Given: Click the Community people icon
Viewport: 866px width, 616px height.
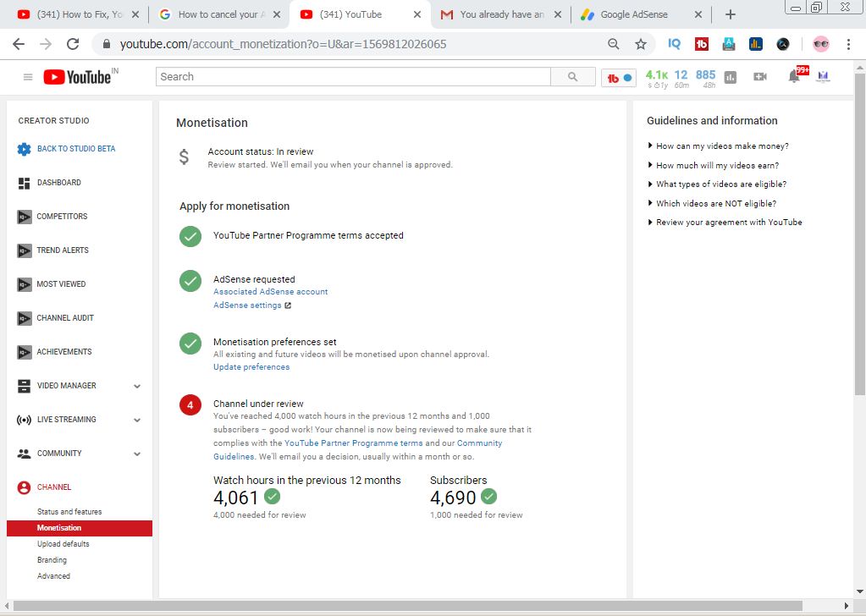Looking at the screenshot, I should 24,454.
